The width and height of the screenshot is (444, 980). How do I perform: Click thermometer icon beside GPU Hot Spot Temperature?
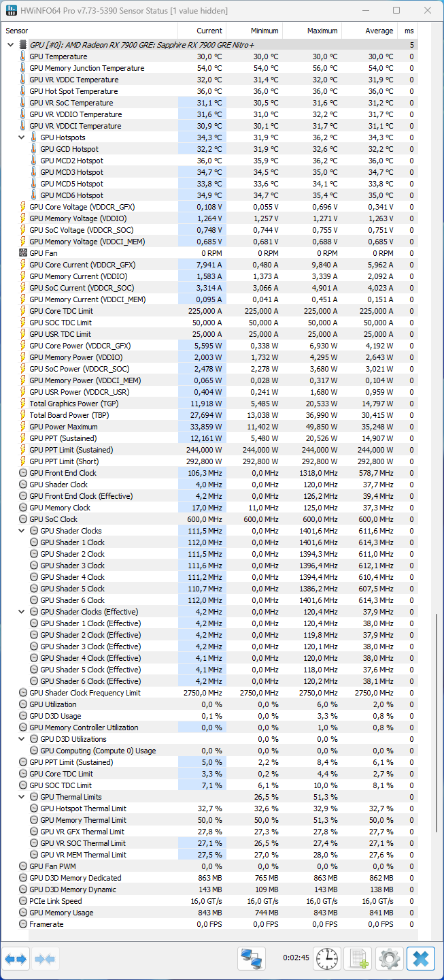[23, 91]
